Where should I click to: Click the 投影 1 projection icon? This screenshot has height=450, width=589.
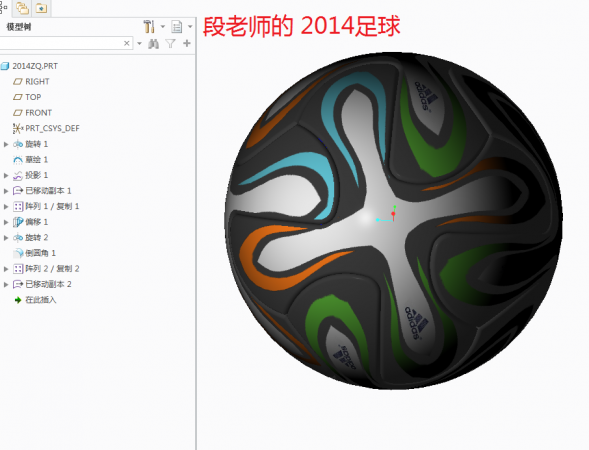pos(18,175)
